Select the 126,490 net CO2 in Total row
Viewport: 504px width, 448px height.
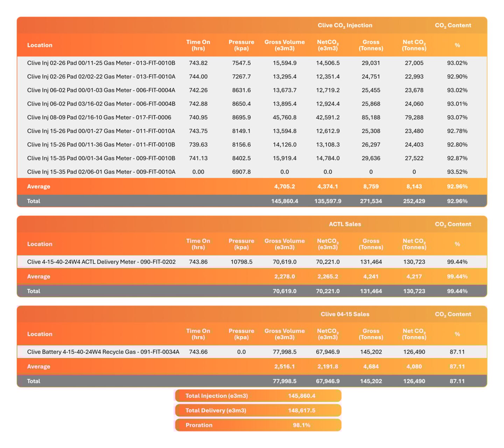pyautogui.click(x=414, y=381)
